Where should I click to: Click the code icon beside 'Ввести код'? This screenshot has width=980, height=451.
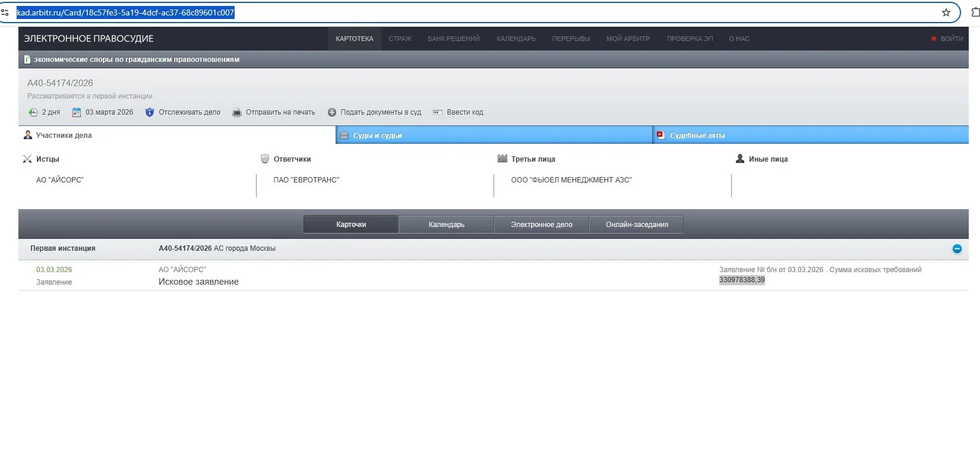[x=438, y=112]
